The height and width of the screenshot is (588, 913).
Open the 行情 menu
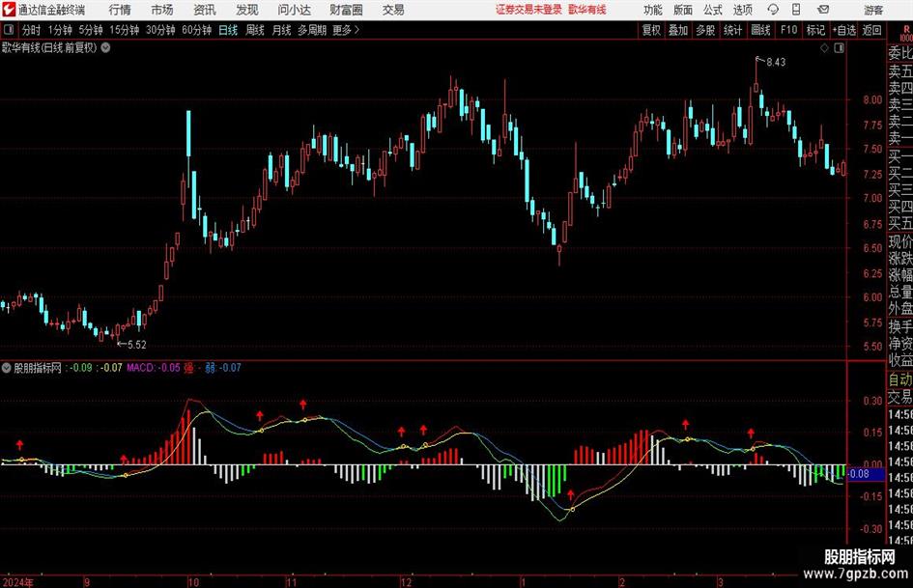pos(120,10)
